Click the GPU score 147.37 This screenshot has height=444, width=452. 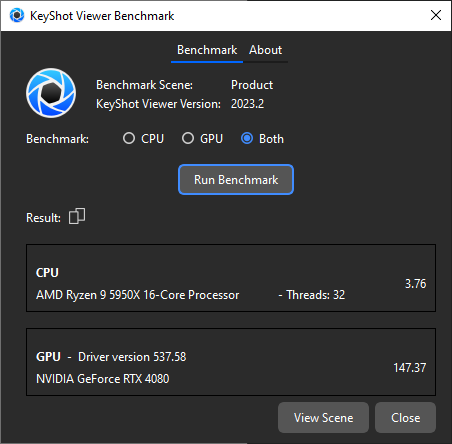coord(410,368)
